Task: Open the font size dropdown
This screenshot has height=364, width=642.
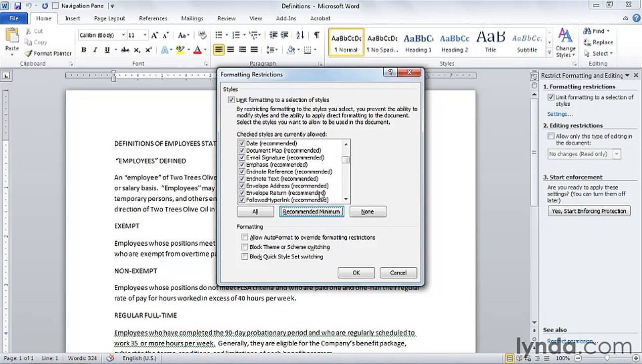Action: click(145, 35)
